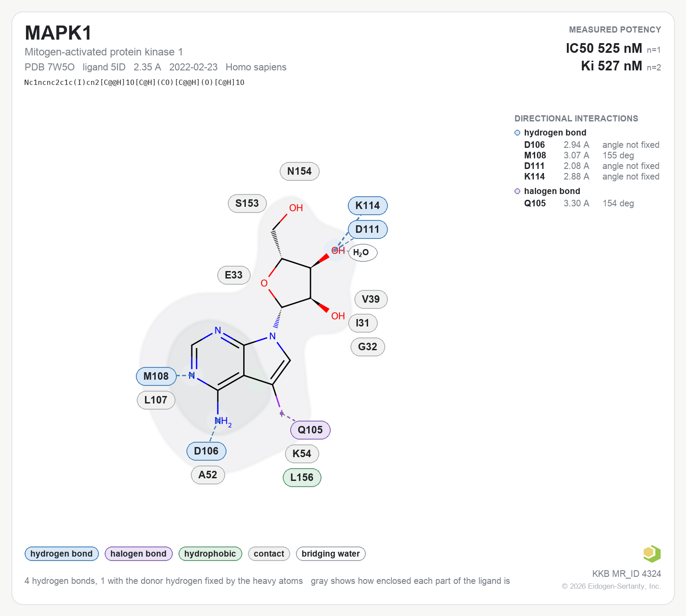Select the D106 residue pill
The image size is (686, 616).
coord(206,451)
